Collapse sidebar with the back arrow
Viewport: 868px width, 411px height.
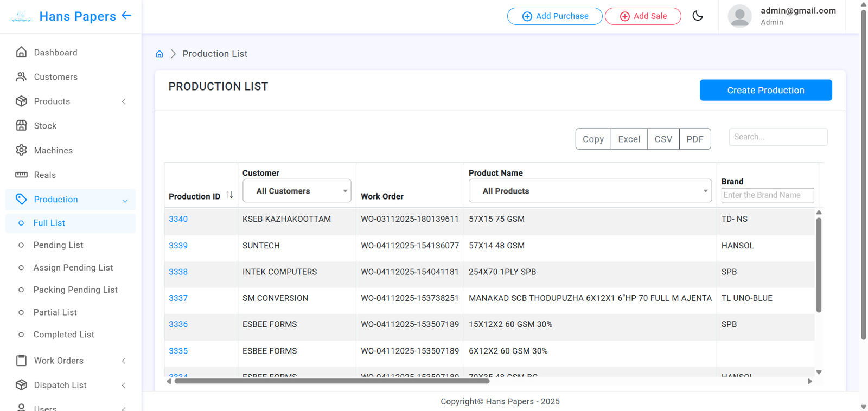[126, 15]
